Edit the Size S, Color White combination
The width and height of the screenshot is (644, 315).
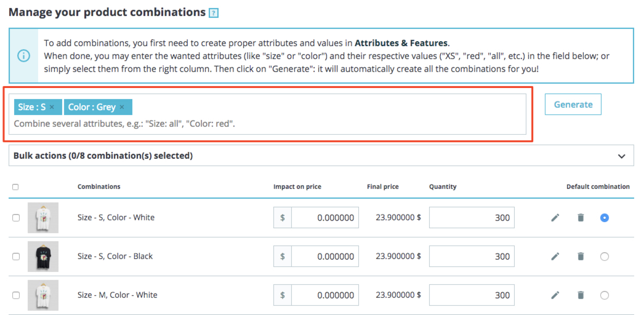[x=555, y=218]
